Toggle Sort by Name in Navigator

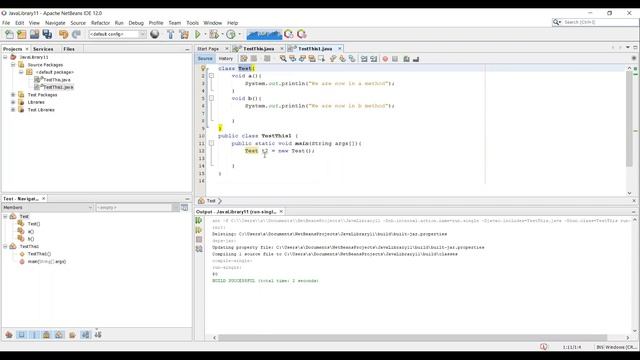85,335
